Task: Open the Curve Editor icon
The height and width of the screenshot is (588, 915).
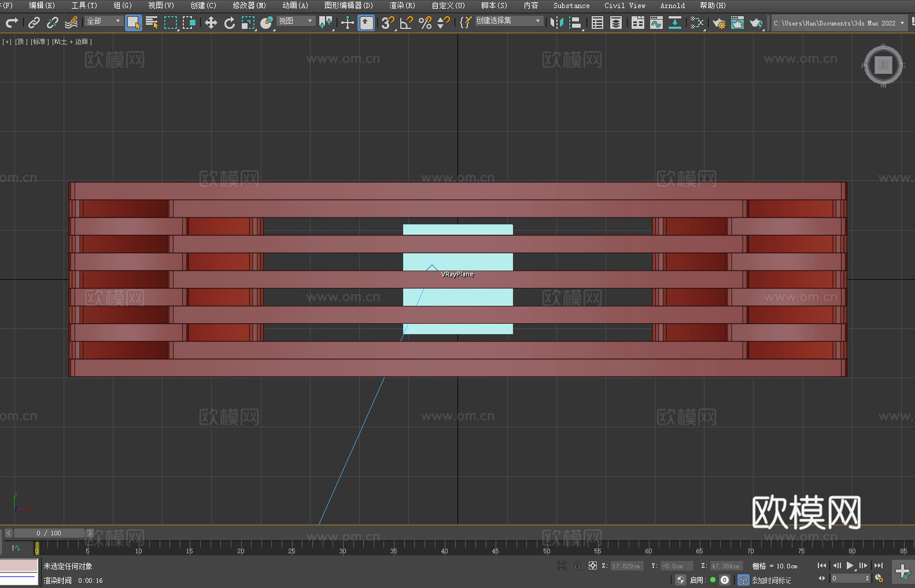Action: click(x=656, y=23)
